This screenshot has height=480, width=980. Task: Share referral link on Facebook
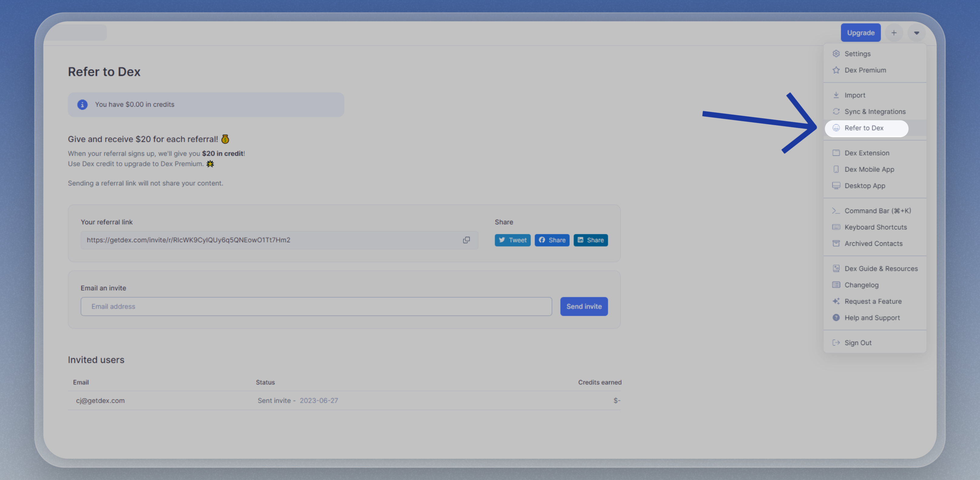point(552,240)
